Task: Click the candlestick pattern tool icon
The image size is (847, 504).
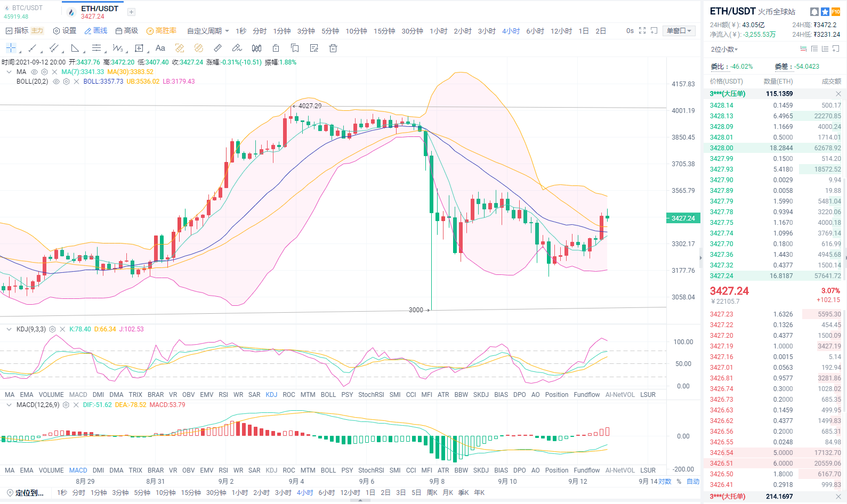Action: click(x=256, y=48)
